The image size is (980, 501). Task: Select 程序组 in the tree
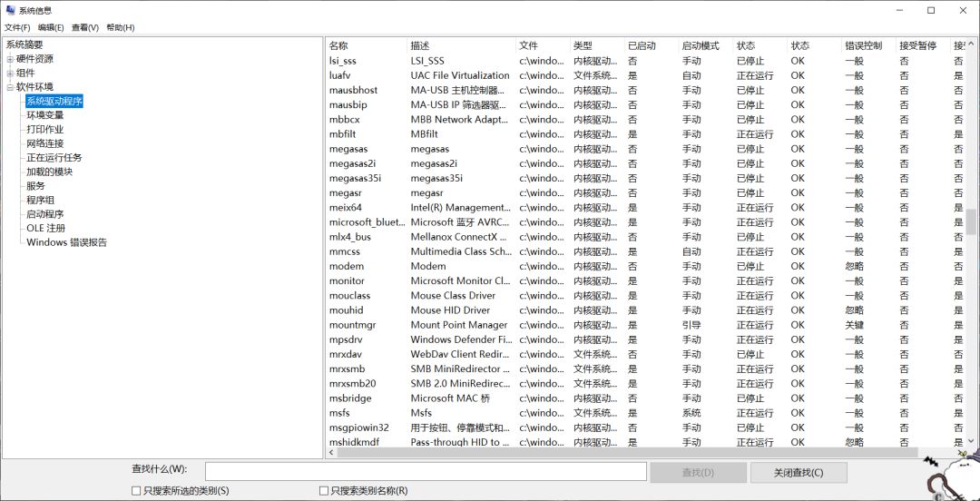tap(40, 201)
